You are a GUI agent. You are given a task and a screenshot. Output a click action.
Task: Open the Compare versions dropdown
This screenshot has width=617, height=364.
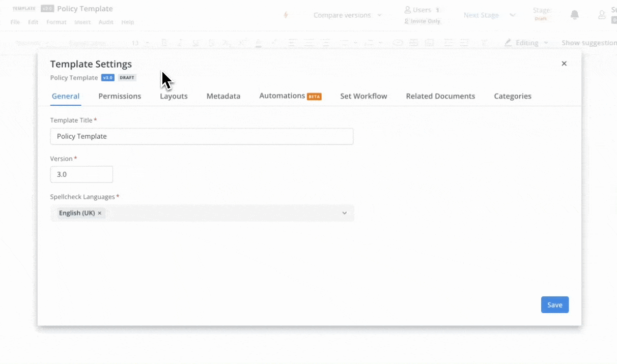347,15
